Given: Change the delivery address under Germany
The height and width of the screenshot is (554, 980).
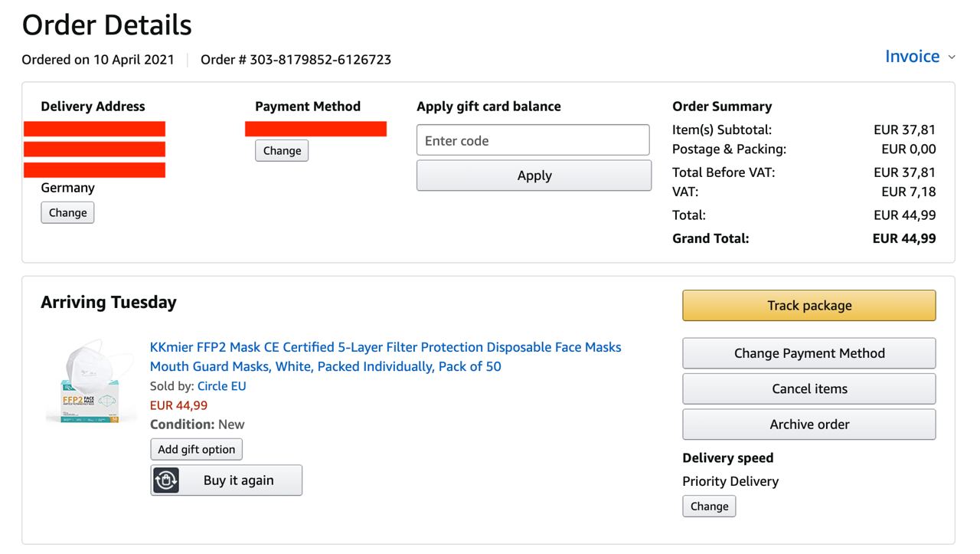Looking at the screenshot, I should (x=67, y=213).
